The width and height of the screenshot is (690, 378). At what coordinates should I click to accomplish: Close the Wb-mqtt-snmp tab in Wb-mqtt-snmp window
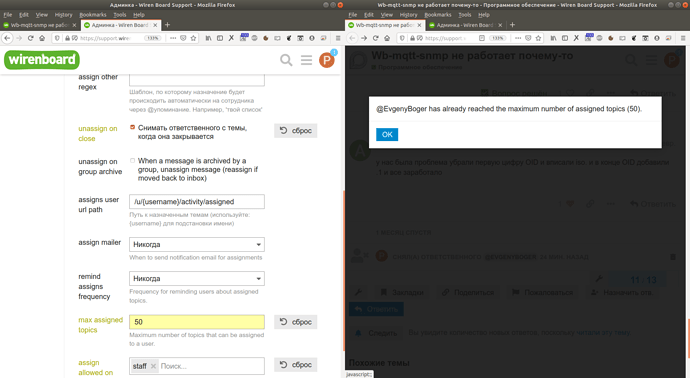click(419, 25)
